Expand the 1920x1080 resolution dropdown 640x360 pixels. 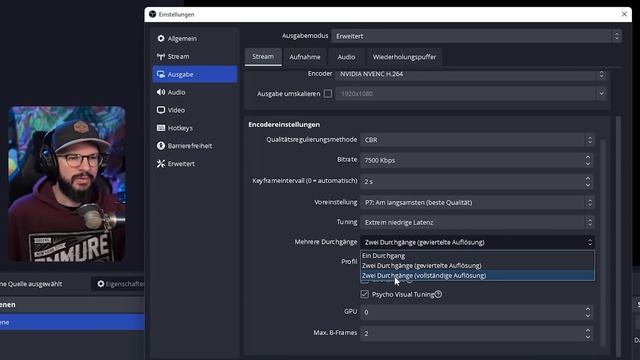coord(471,93)
